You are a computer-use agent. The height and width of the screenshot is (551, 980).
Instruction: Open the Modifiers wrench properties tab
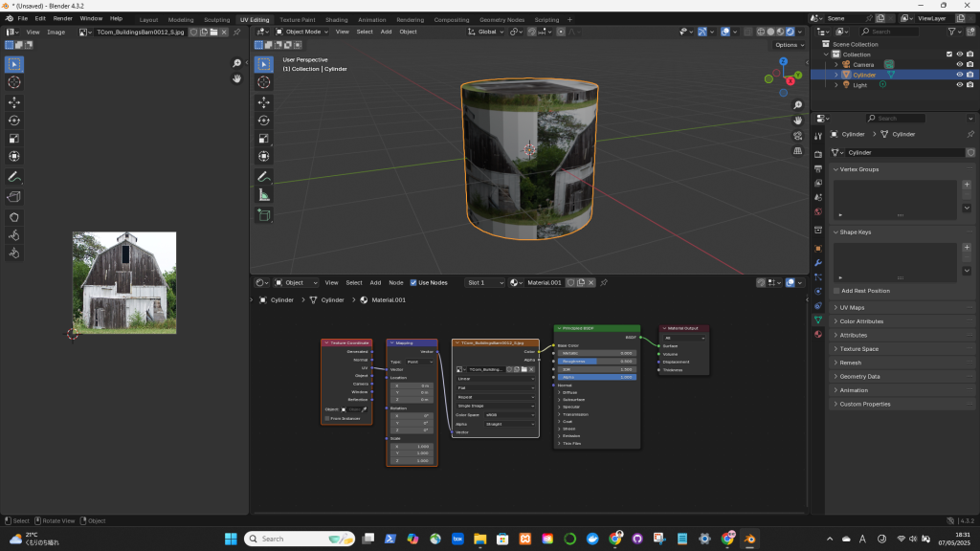[818, 262]
